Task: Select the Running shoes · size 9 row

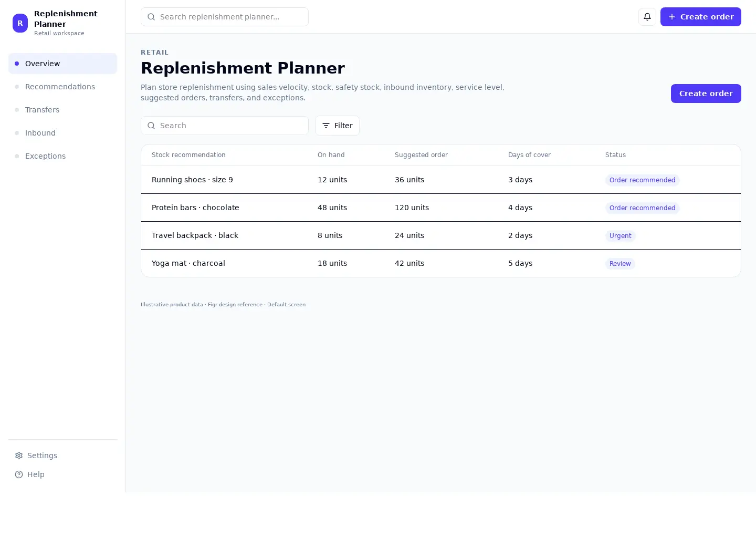Action: click(441, 180)
